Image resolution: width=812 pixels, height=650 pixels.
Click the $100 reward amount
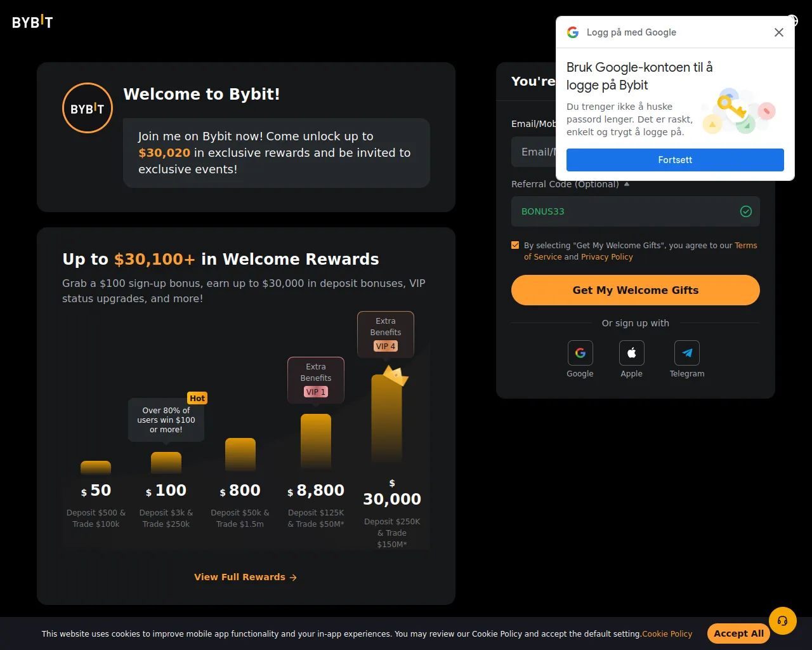pyautogui.click(x=166, y=491)
